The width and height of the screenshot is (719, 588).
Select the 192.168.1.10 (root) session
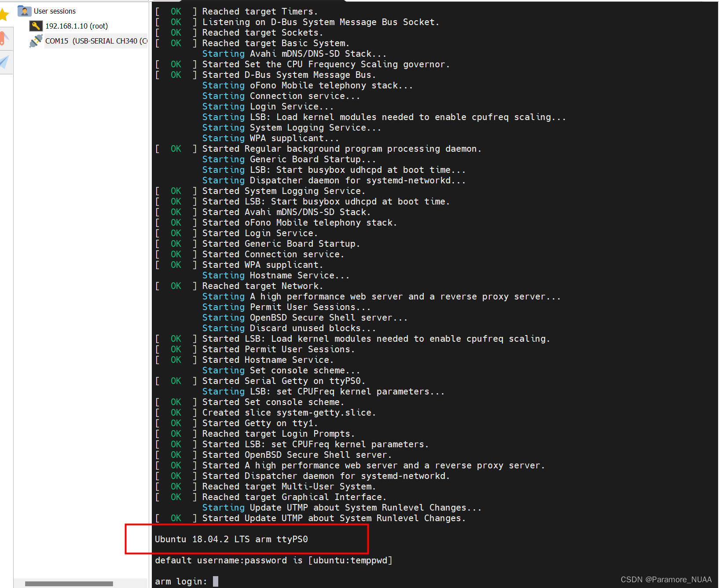click(x=77, y=26)
